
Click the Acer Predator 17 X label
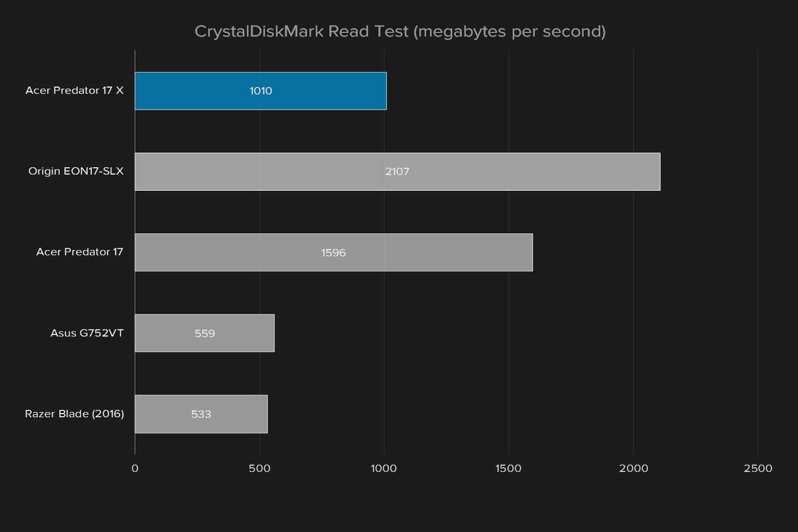click(74, 91)
